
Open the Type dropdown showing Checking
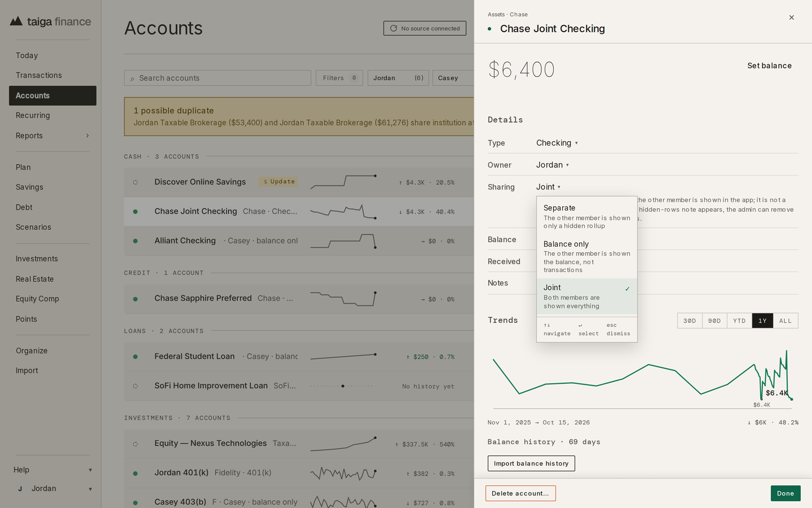(x=557, y=143)
